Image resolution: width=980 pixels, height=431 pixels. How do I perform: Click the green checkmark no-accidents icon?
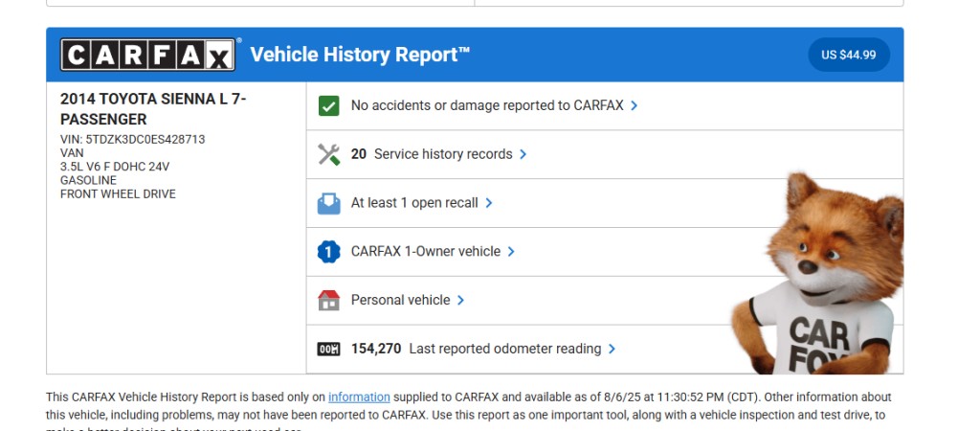(x=329, y=105)
